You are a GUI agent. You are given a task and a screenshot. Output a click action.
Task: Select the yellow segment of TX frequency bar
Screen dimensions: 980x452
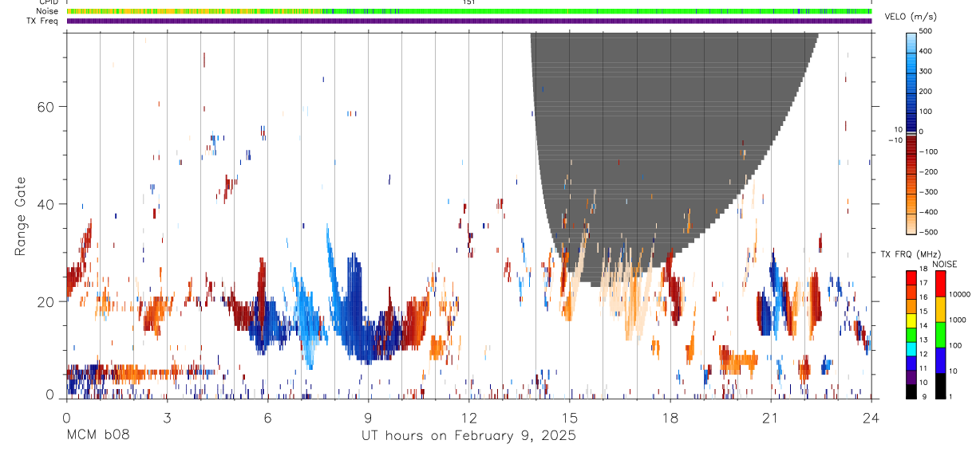point(911,320)
